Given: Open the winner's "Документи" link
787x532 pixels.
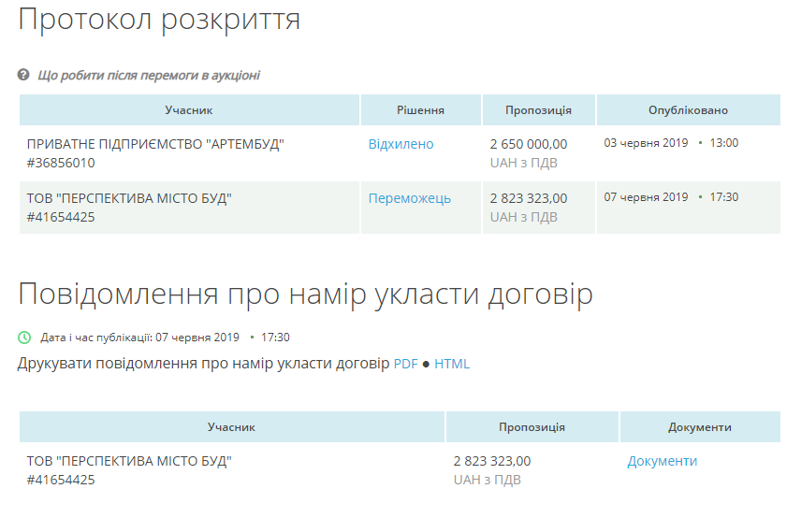Looking at the screenshot, I should tap(662, 461).
